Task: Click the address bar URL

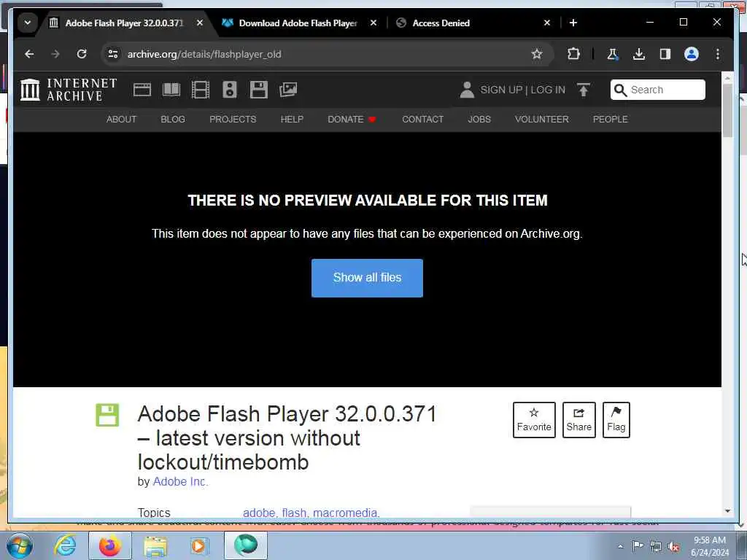Action: (x=204, y=54)
